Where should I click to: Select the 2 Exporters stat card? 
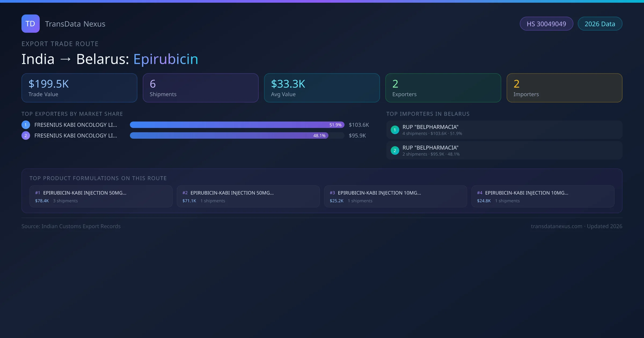tap(443, 88)
